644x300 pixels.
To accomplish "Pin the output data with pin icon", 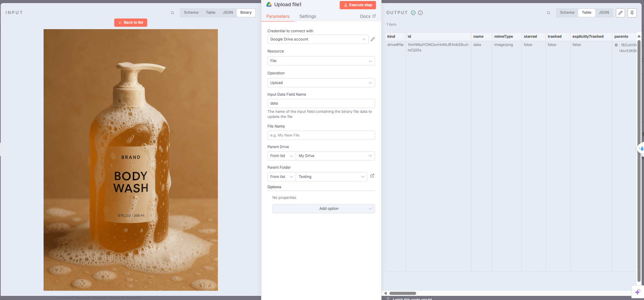I will (632, 13).
